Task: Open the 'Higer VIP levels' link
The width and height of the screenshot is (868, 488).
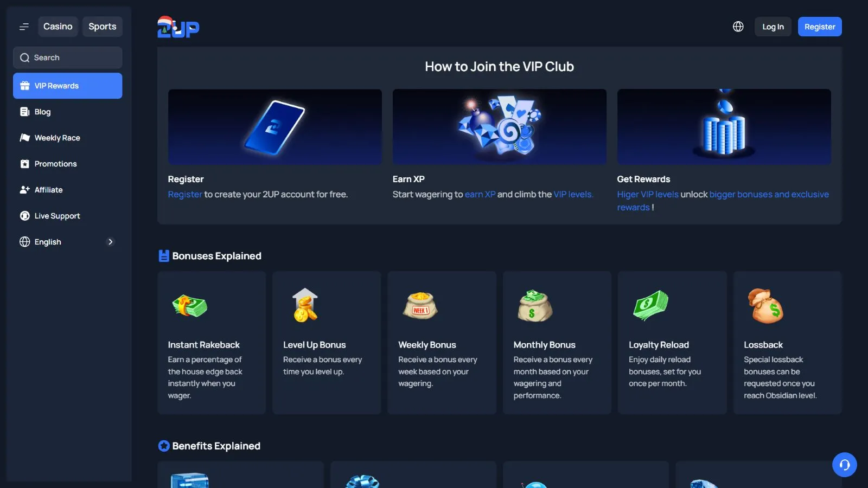Action: (648, 194)
